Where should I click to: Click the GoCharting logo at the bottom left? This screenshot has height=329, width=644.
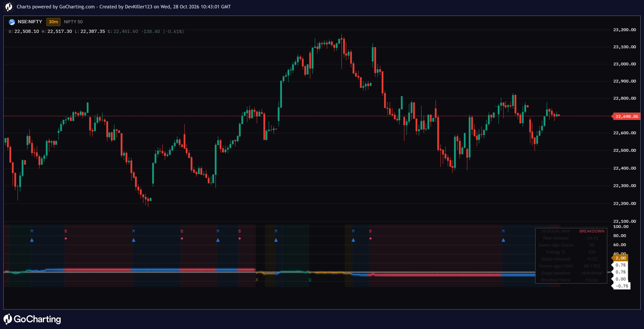32,319
